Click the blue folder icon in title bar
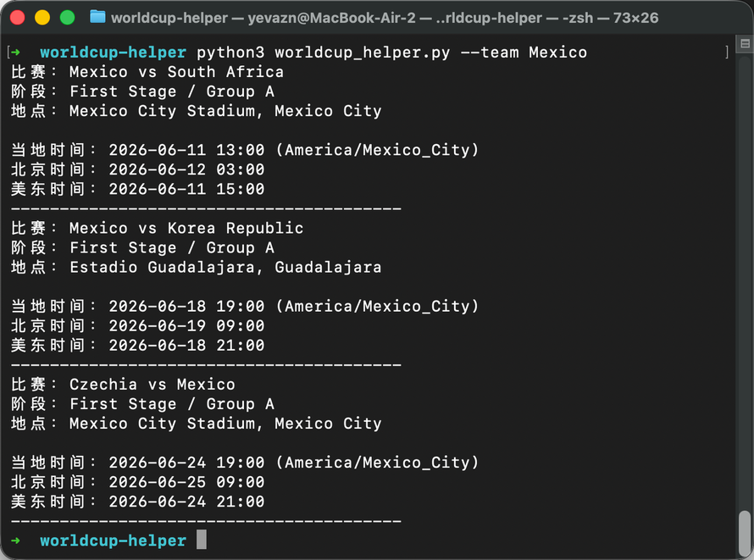This screenshot has width=754, height=560. [x=97, y=17]
